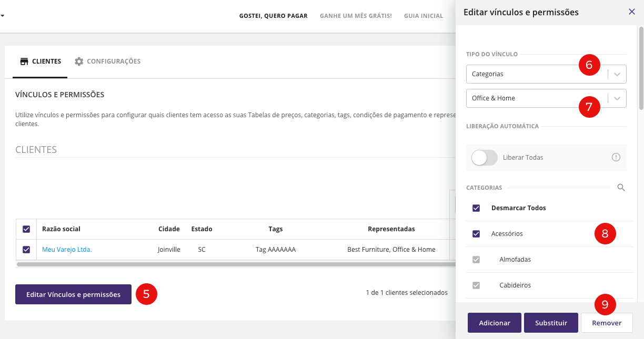Open the Categorias vínculo type dropdown

click(546, 74)
